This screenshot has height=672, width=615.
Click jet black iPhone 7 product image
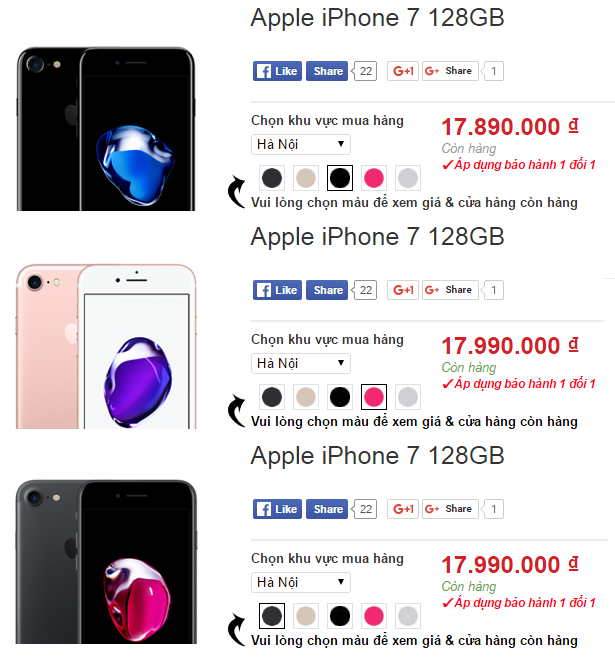tap(106, 129)
